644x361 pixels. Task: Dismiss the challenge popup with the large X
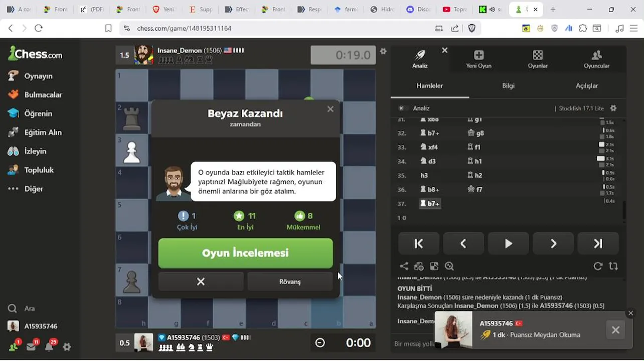615,330
